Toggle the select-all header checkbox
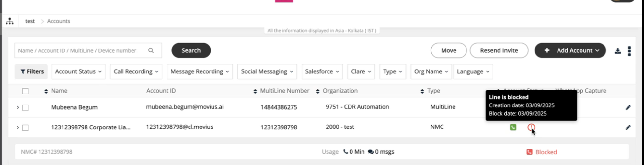644x165 pixels. click(25, 91)
